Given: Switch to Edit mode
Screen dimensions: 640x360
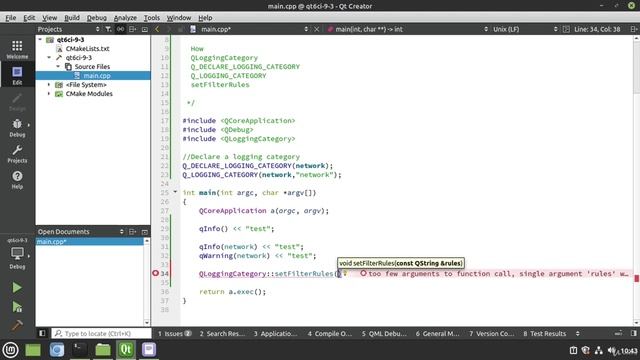Looking at the screenshot, I should (17, 76).
